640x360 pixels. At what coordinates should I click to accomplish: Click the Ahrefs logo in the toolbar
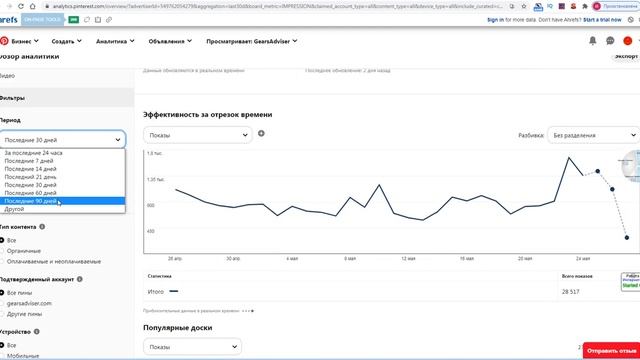tap(9, 20)
